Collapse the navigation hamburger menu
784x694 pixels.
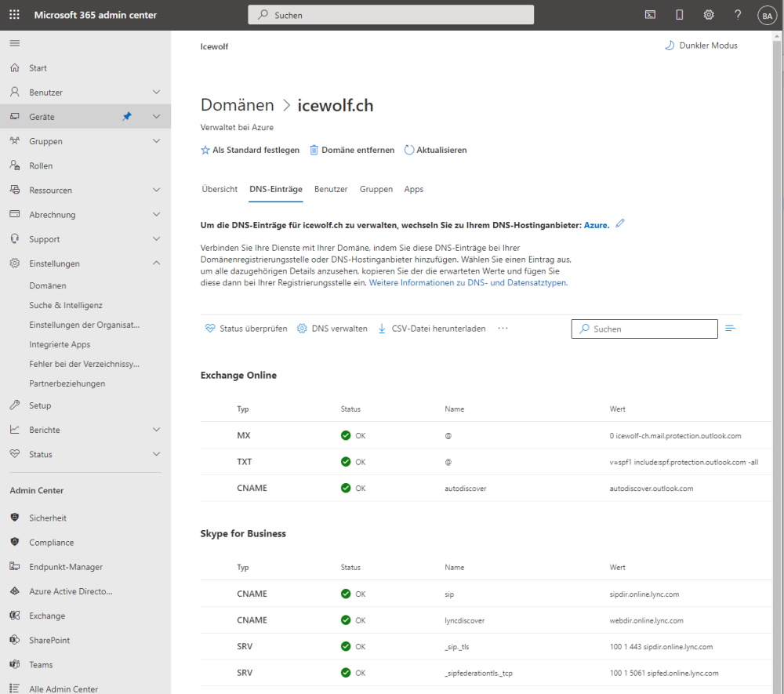(14, 43)
